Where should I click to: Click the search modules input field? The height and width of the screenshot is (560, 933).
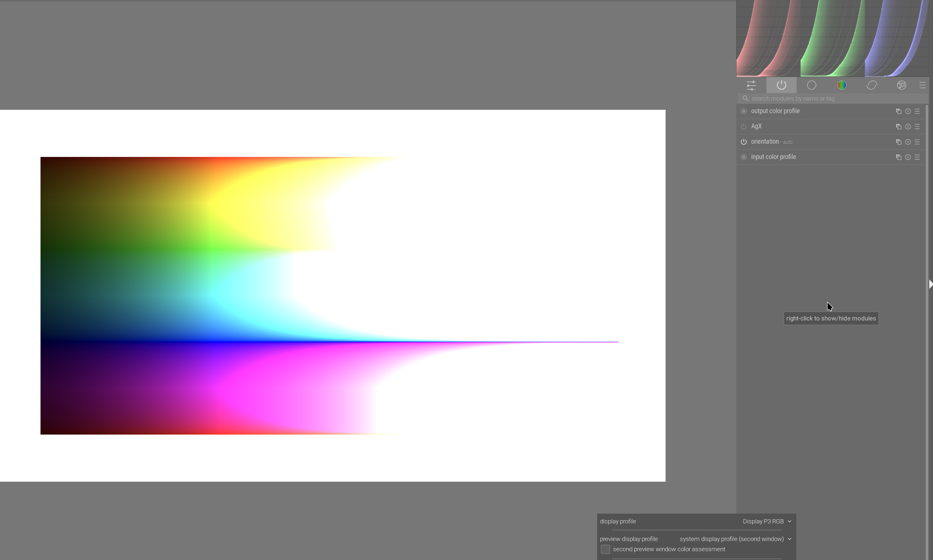click(831, 99)
